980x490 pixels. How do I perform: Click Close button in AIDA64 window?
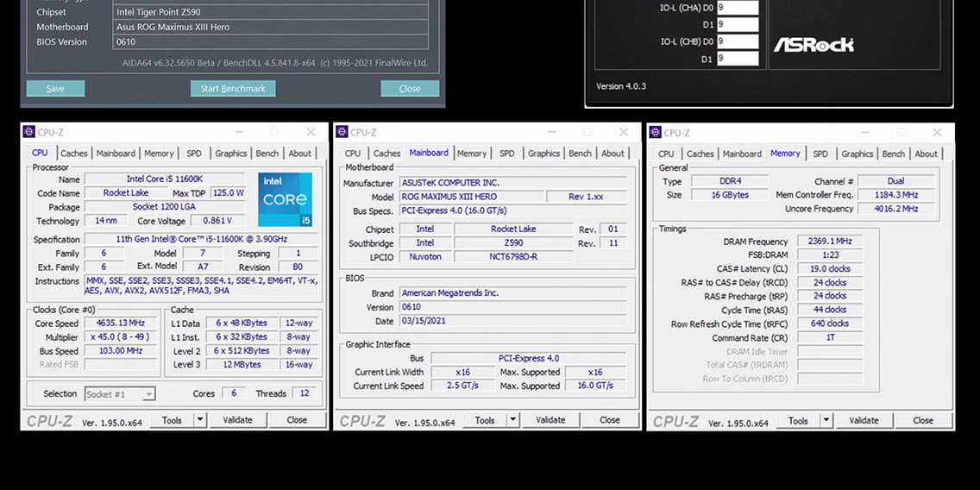click(x=410, y=88)
